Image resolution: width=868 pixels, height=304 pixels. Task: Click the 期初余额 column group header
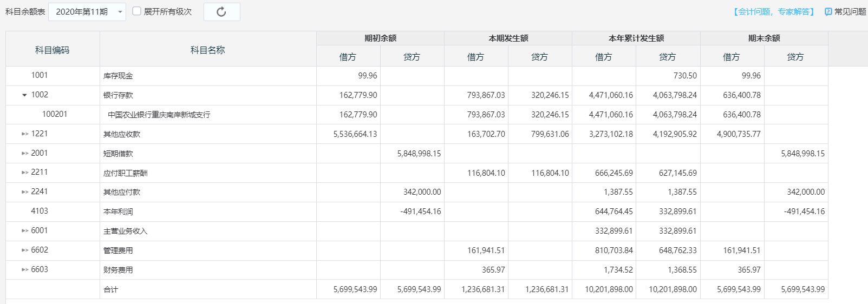[380, 38]
